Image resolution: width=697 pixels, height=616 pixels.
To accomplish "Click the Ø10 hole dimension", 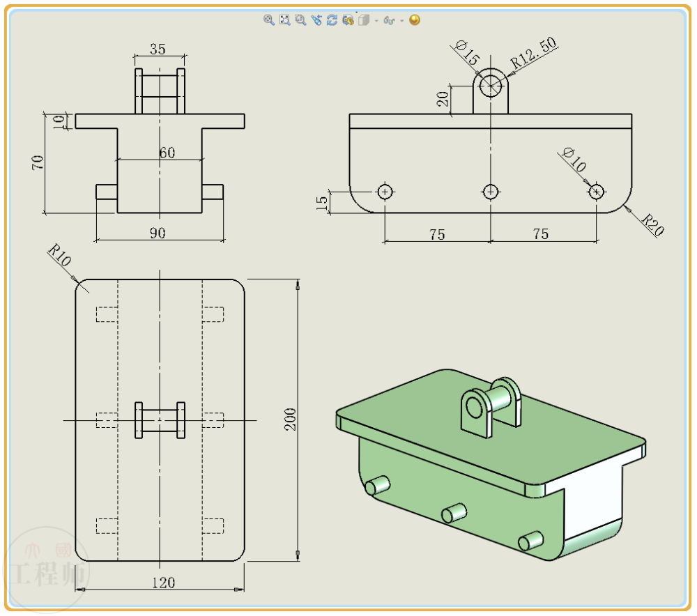I will pos(573,158).
